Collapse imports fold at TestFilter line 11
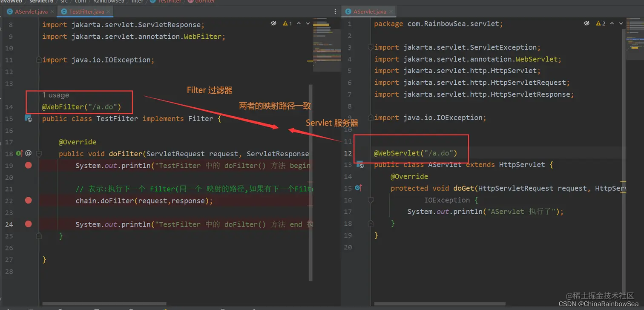Viewport: 644px width, 310px height. (39, 60)
